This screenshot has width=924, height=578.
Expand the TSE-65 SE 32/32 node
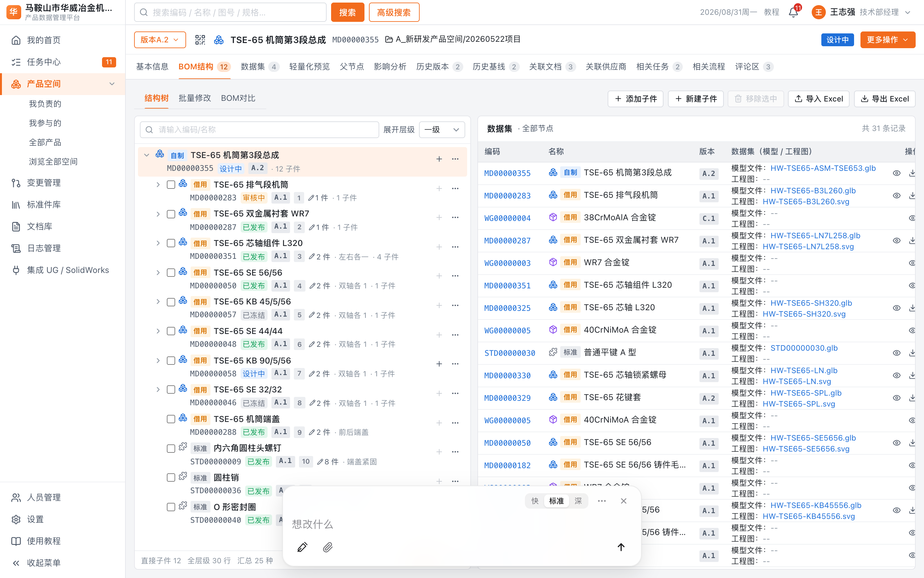[x=158, y=390]
